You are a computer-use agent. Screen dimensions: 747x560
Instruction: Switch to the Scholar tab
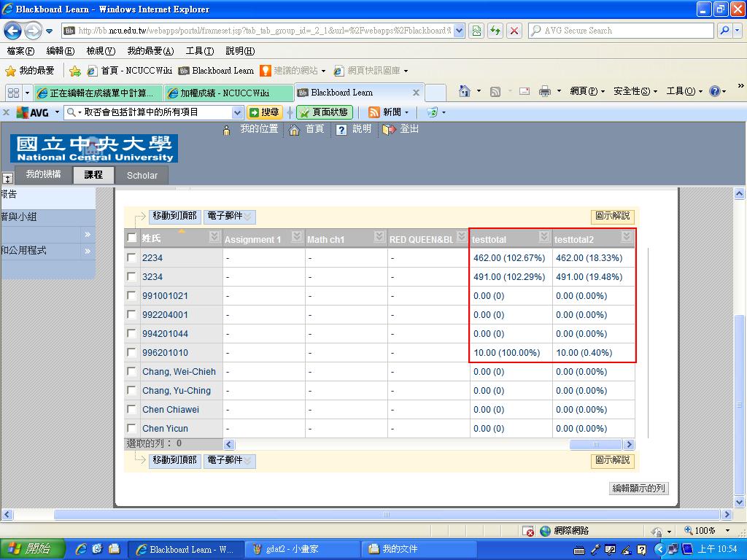pyautogui.click(x=142, y=175)
